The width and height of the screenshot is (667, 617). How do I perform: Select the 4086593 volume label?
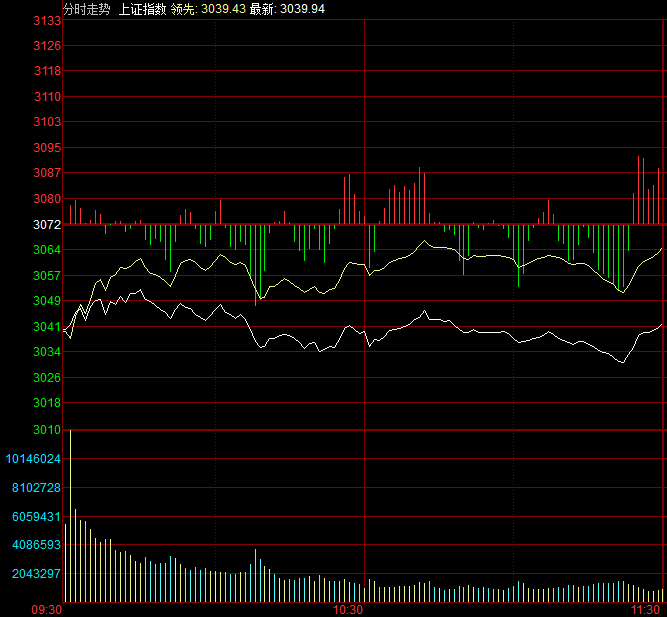pyautogui.click(x=37, y=546)
